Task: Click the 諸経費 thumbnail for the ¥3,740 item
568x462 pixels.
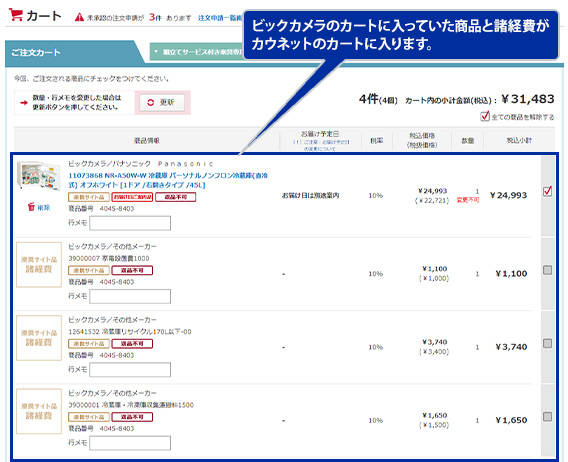Action: coord(39,338)
